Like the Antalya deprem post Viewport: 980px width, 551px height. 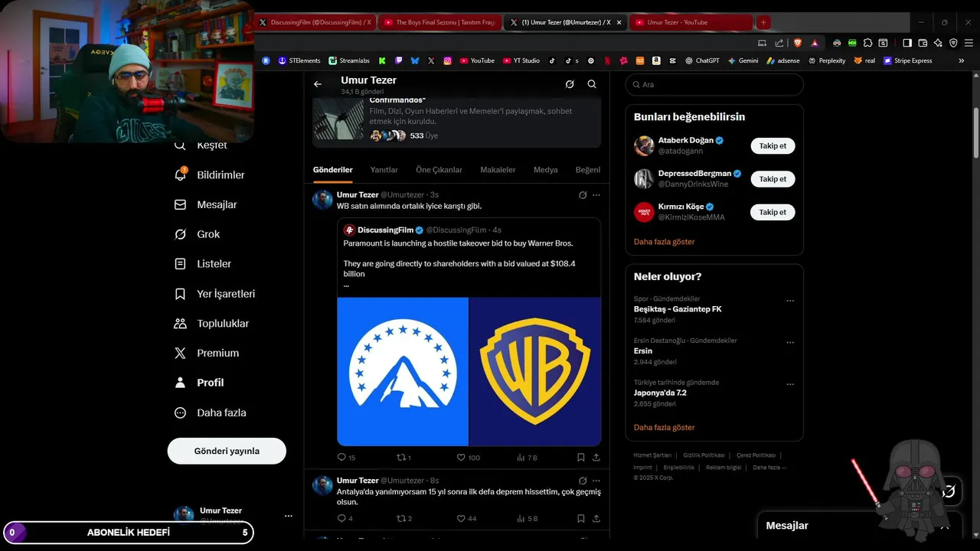coord(466,518)
